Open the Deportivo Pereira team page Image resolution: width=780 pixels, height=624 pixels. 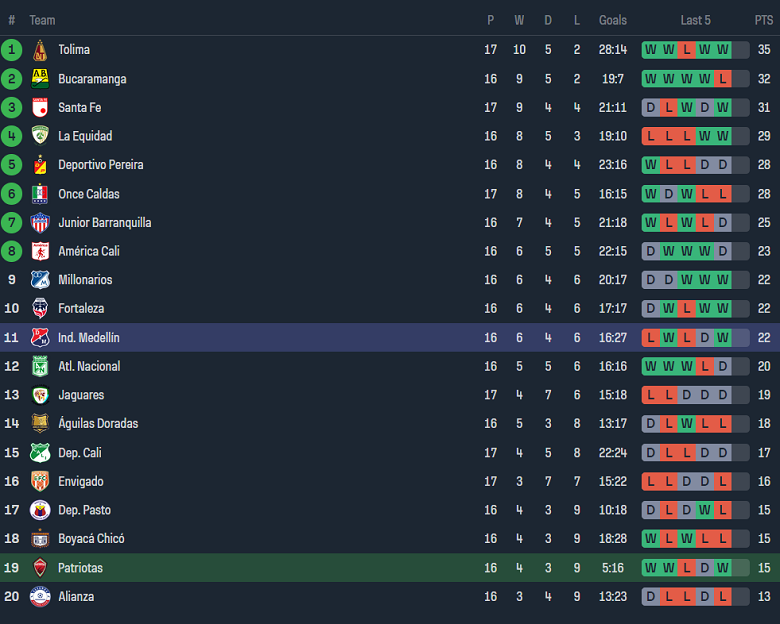pyautogui.click(x=100, y=165)
